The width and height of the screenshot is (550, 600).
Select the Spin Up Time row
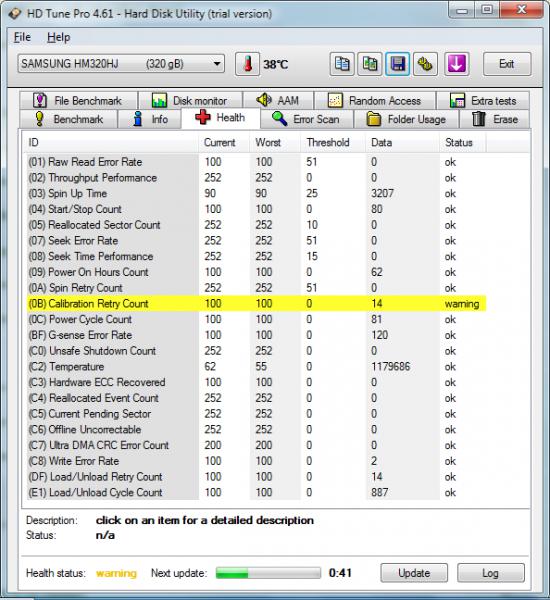pyautogui.click(x=256, y=193)
